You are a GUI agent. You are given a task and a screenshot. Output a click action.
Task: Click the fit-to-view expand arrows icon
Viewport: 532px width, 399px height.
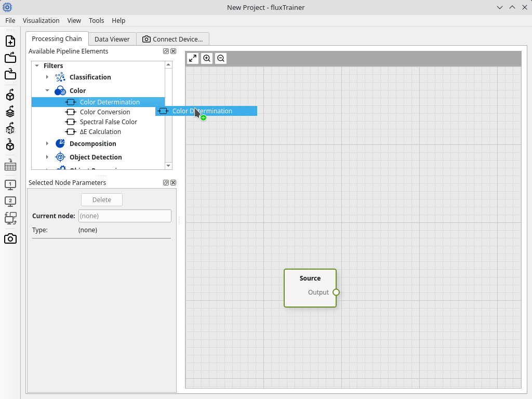click(x=193, y=58)
